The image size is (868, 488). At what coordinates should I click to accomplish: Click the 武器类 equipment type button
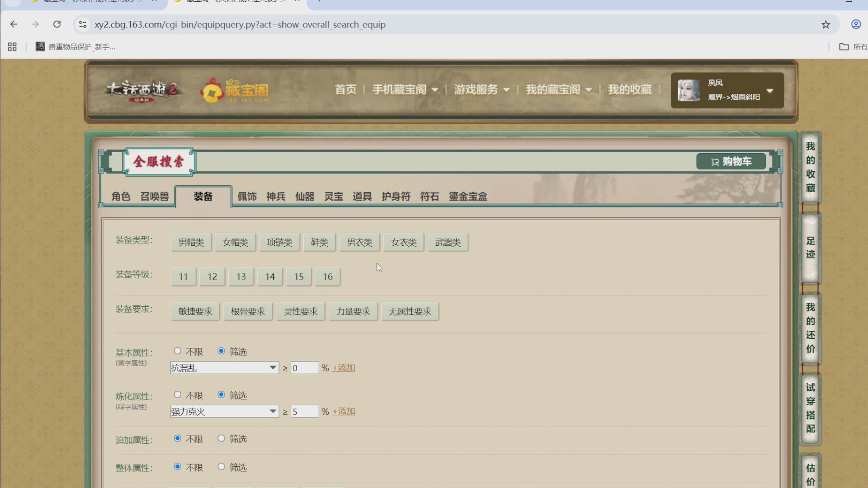click(x=447, y=242)
